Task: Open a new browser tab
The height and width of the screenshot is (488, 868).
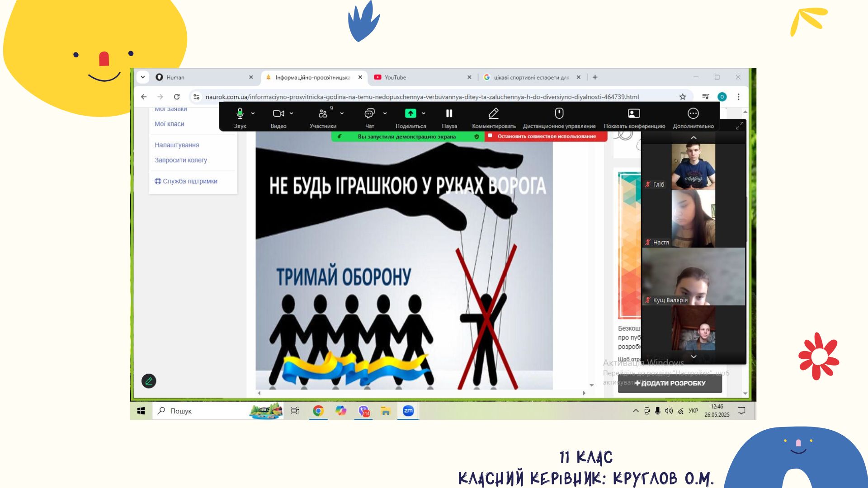Action: 595,77
